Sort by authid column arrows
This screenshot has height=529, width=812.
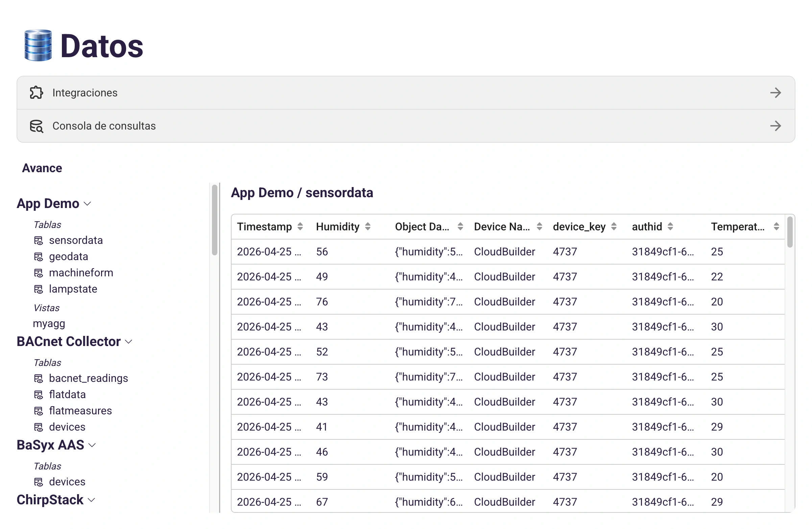670,227
